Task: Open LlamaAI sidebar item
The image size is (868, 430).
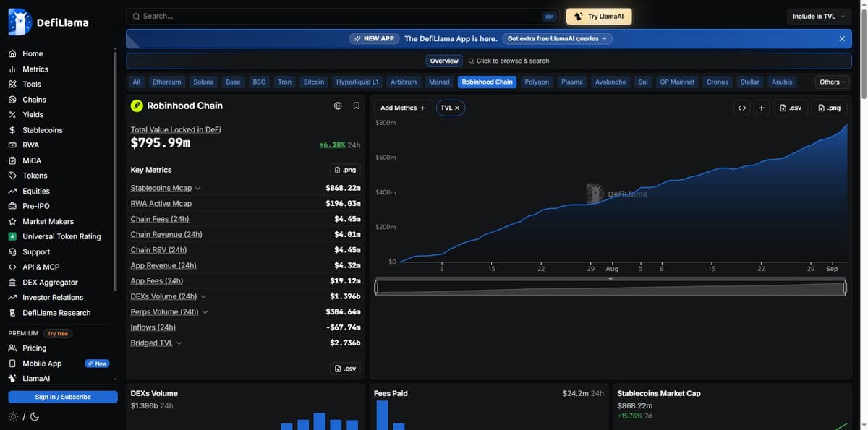Action: pyautogui.click(x=36, y=379)
